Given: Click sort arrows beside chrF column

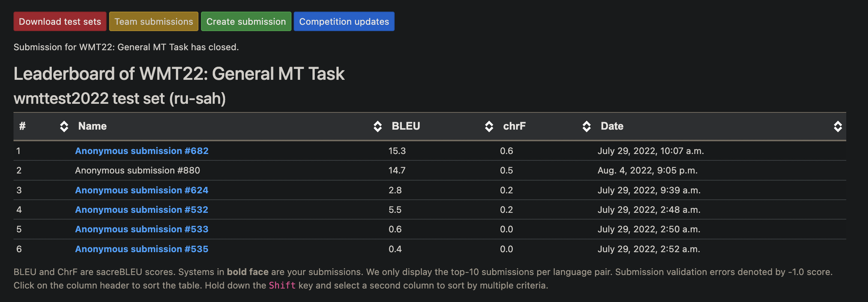Looking at the screenshot, I should click(587, 126).
